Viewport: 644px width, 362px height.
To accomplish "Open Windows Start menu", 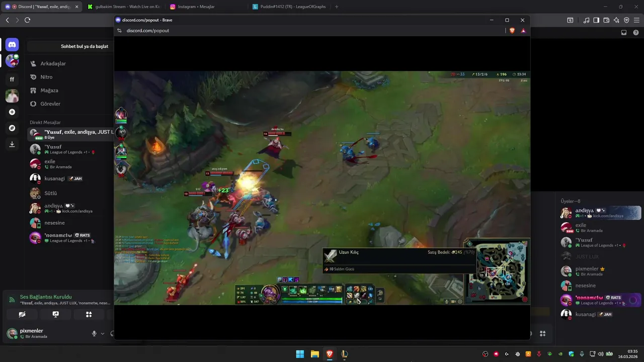I will [300, 354].
